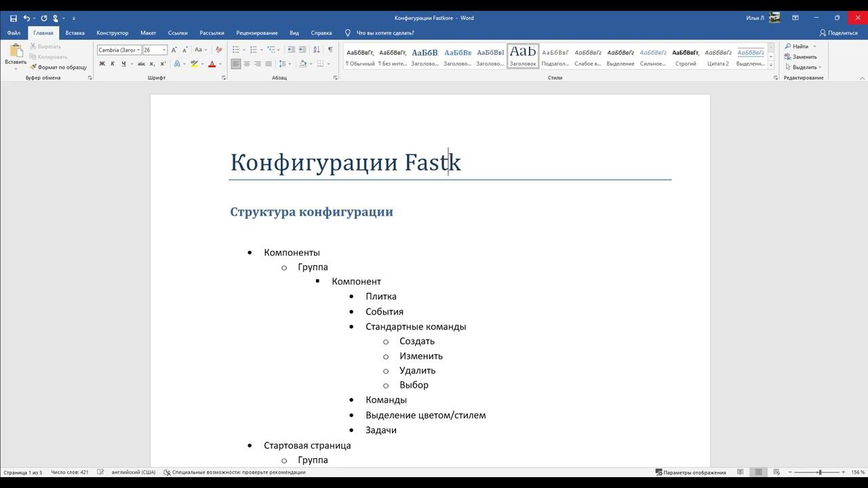Click the lightbulb Tell Me icon
Image resolution: width=868 pixels, height=488 pixels.
348,33
